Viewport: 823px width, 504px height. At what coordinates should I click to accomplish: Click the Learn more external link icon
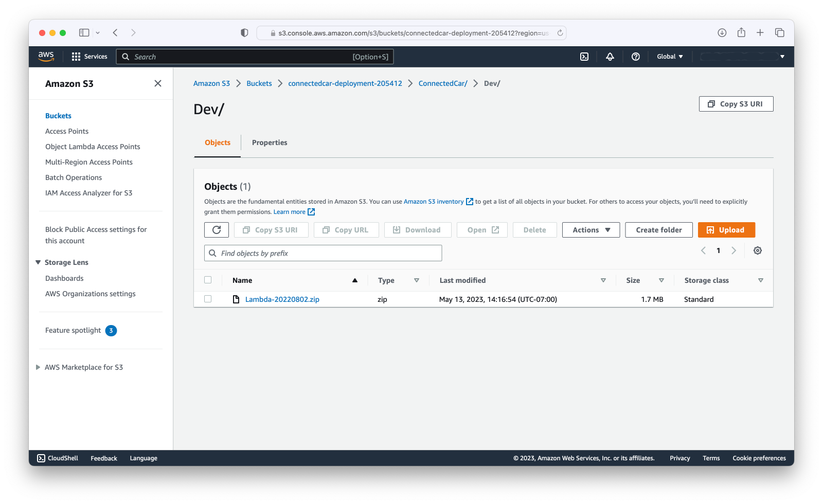coord(311,212)
